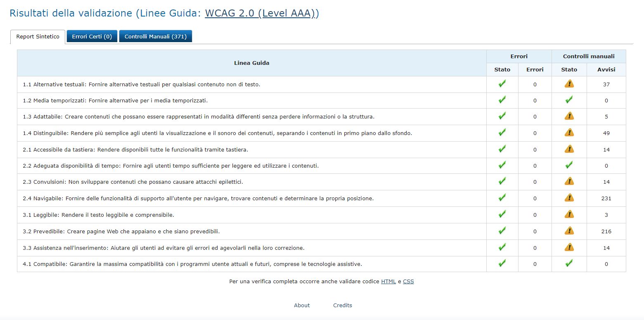Switch to the Errori Certi (0) tab

pyautogui.click(x=92, y=36)
